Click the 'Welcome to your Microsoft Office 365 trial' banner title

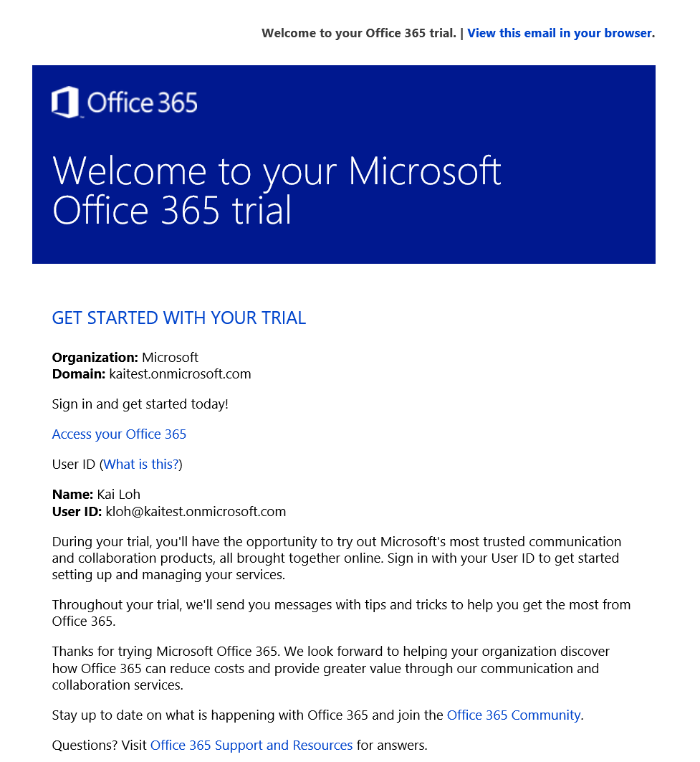tap(277, 190)
